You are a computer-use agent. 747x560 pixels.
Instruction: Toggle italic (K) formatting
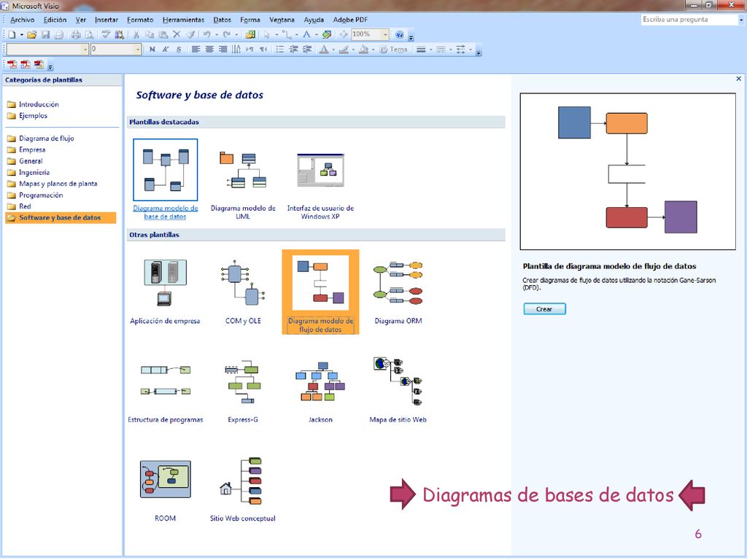pos(166,49)
